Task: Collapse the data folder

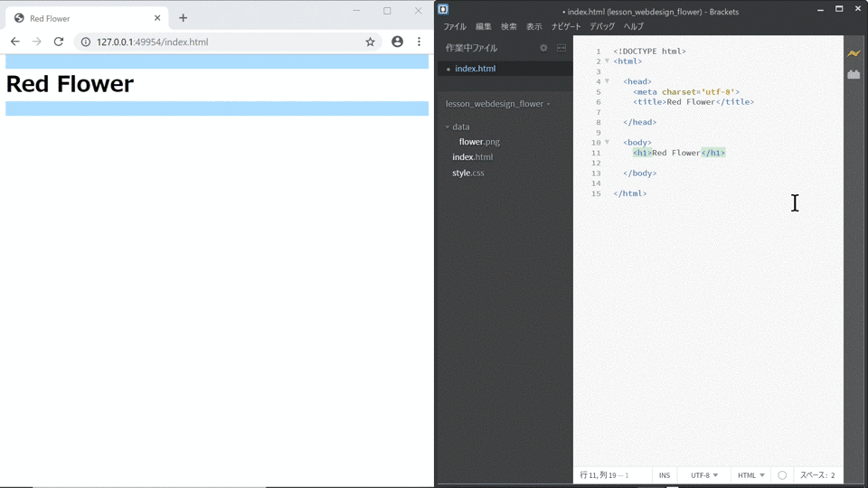Action: click(448, 127)
